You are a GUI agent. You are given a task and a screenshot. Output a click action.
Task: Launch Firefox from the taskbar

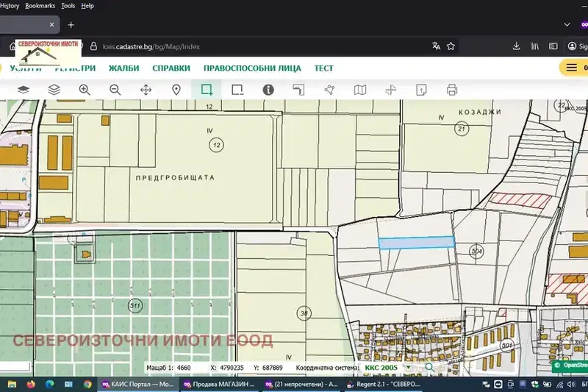pyautogui.click(x=31, y=384)
